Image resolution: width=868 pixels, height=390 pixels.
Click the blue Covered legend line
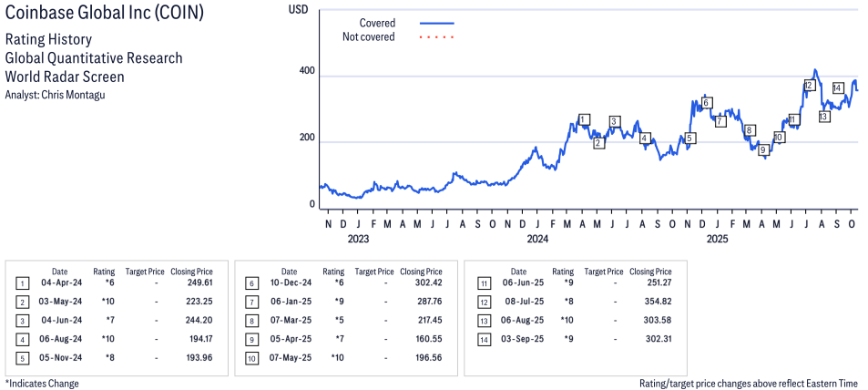(x=436, y=23)
